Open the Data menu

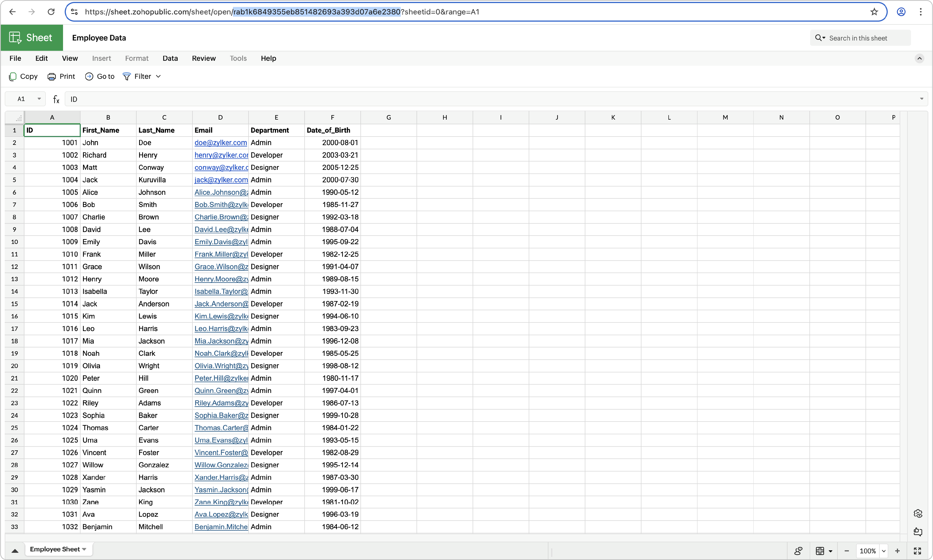[170, 58]
